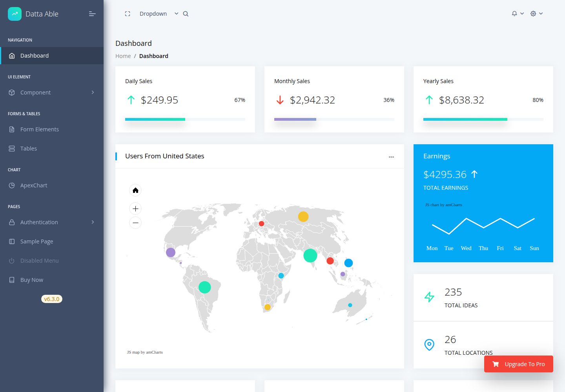Click the purple bubble over Mexico
Viewport: 565px width, 392px height.
coord(171,252)
